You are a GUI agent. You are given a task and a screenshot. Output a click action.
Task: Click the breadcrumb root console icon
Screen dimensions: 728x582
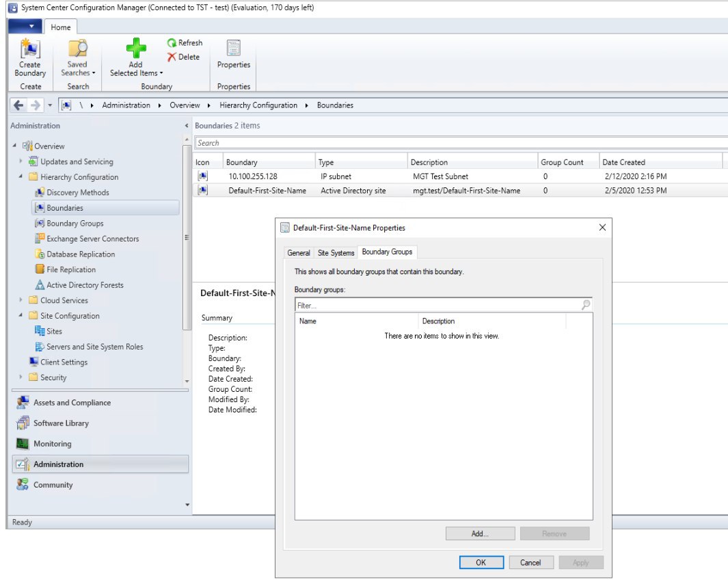[x=66, y=105]
